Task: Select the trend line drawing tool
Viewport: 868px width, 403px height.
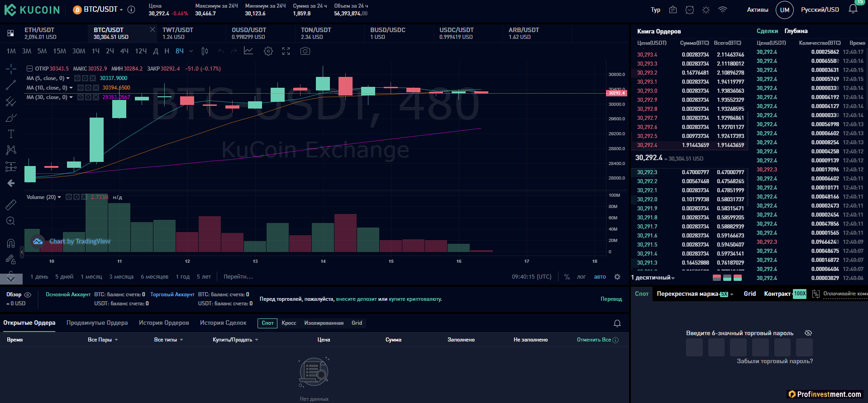Action: click(x=11, y=85)
